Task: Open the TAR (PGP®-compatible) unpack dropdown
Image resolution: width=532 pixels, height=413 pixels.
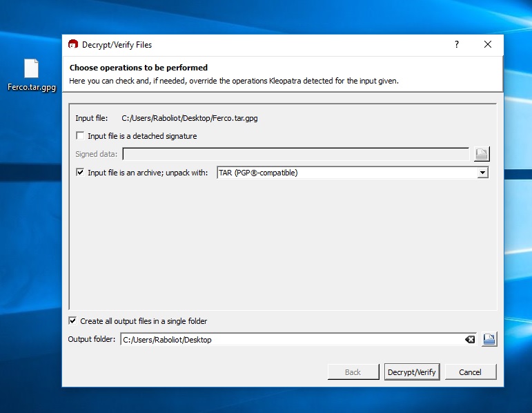Action: 346,173
